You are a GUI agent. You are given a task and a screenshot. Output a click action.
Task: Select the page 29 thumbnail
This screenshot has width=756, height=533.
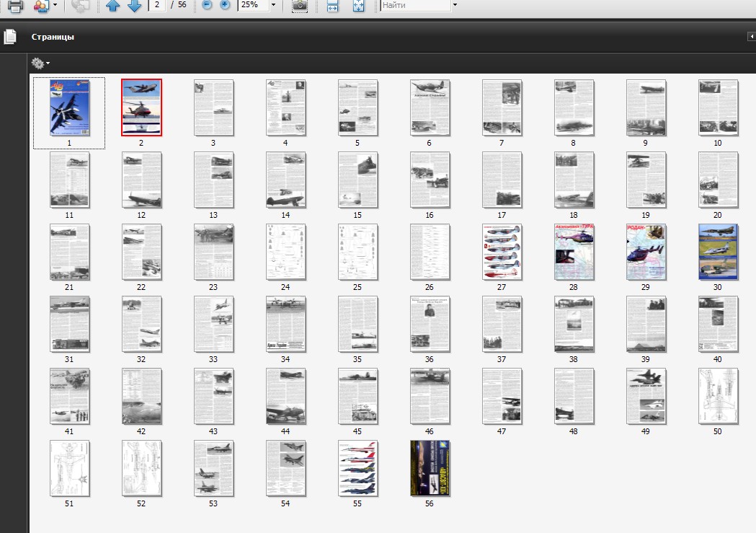click(x=646, y=252)
